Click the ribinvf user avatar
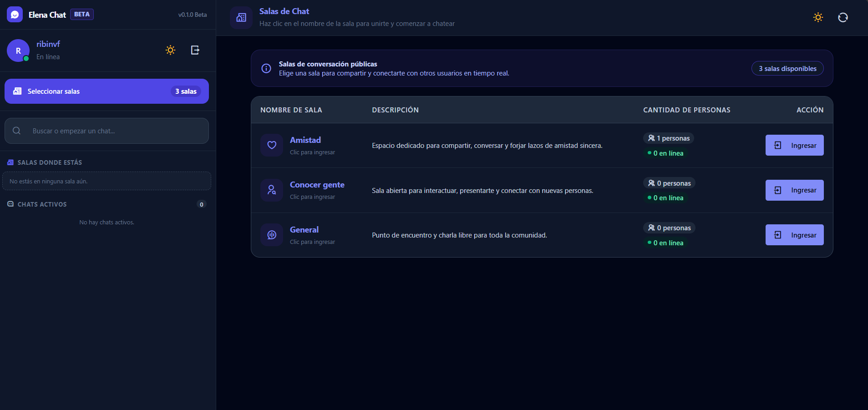The image size is (868, 410). click(18, 51)
